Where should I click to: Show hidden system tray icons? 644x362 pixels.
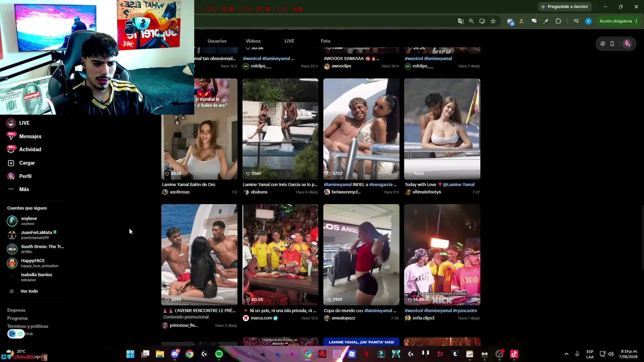(x=566, y=354)
